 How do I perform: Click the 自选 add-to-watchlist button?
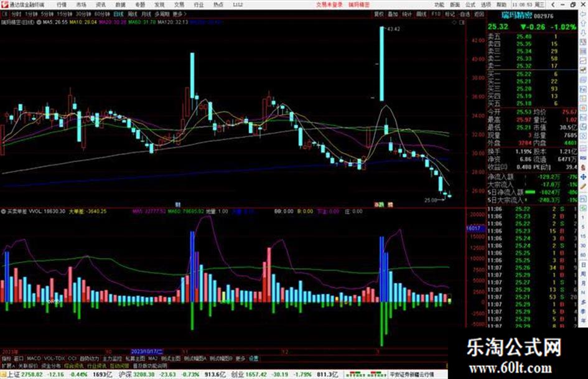pyautogui.click(x=465, y=14)
